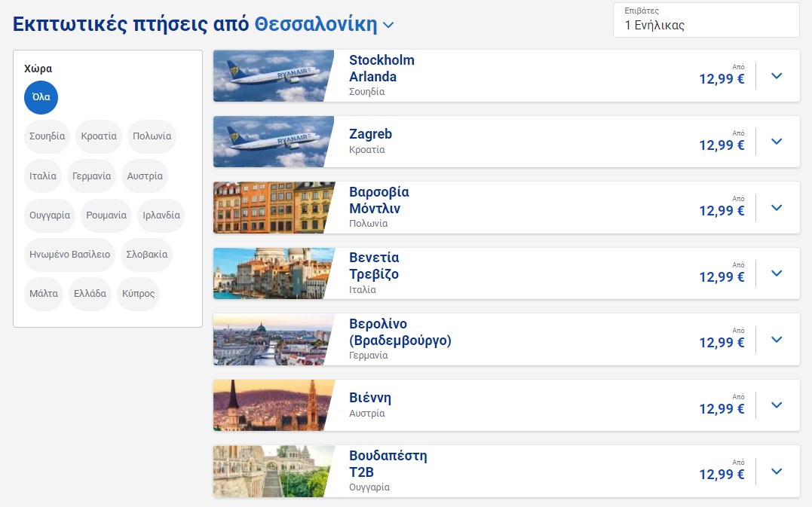Expand the Βενετία Τρεβίζο card chevron
This screenshot has height=507, width=812.
pos(777,273)
